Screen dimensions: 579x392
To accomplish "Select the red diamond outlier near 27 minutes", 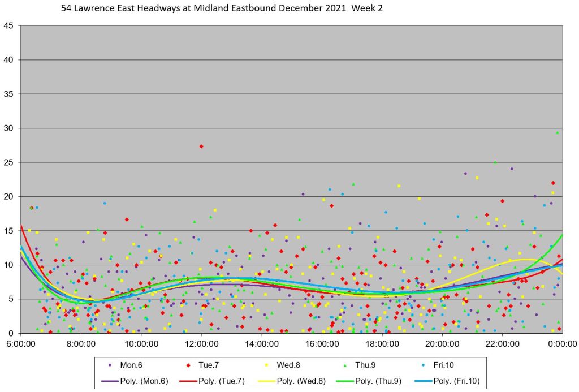I will [x=201, y=147].
